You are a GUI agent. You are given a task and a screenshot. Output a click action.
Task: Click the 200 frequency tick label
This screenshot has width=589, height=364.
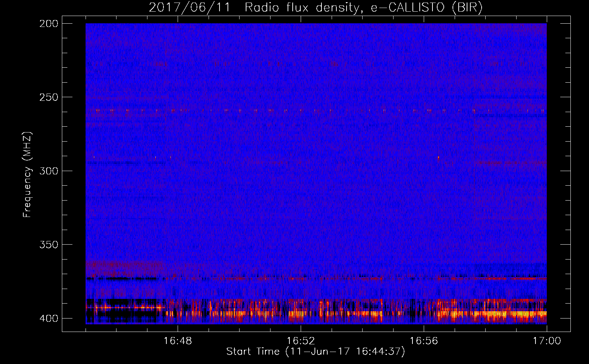[x=48, y=24]
